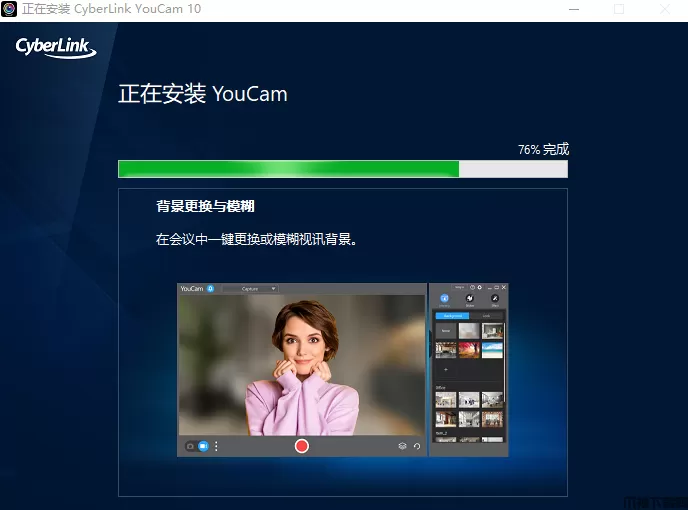Open the makeup brush effects icon

pyautogui.click(x=495, y=298)
